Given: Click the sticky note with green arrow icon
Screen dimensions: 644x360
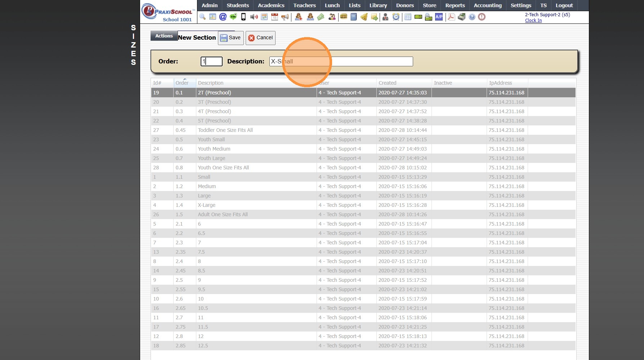Looking at the screenshot, I should (375, 17).
